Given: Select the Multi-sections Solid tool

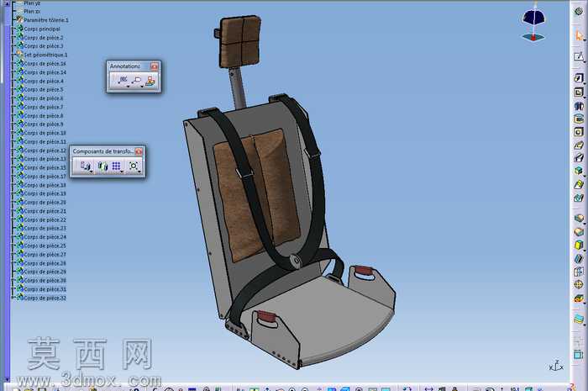Looking at the screenshot, I should 579,184.
